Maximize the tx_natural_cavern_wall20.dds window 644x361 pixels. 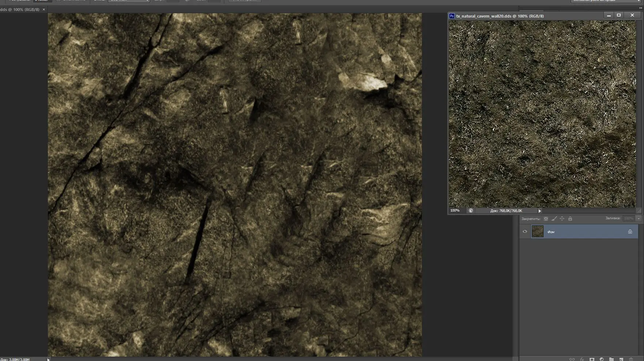tap(619, 15)
